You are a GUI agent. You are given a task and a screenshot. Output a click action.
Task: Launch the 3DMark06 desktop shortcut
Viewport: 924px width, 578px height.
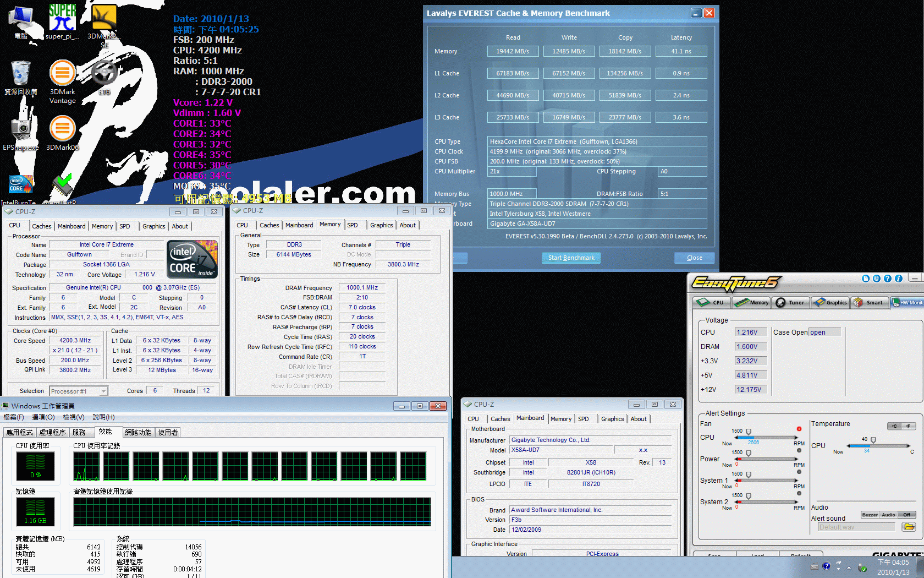[63, 132]
